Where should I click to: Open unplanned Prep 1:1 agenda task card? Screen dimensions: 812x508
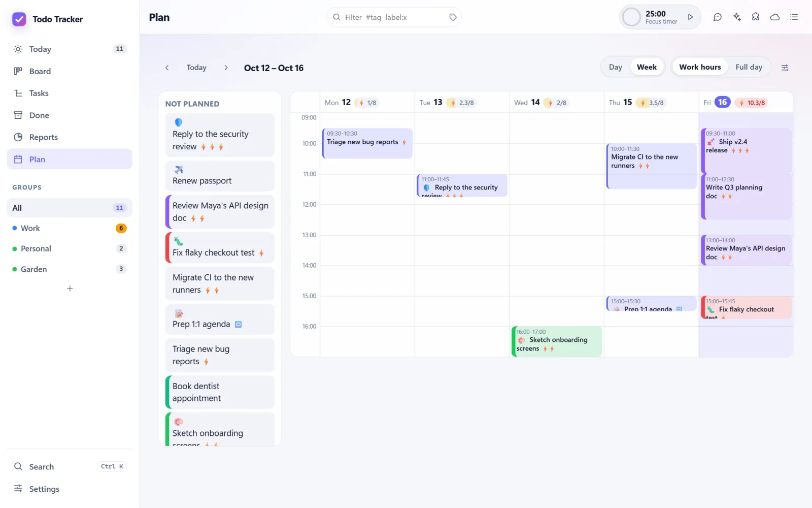220,319
